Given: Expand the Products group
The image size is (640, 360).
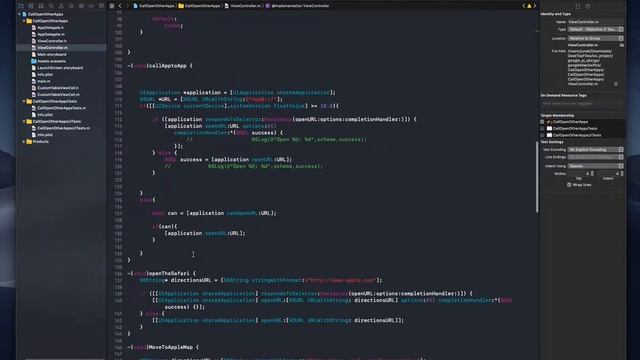Looking at the screenshot, I should [x=24, y=142].
